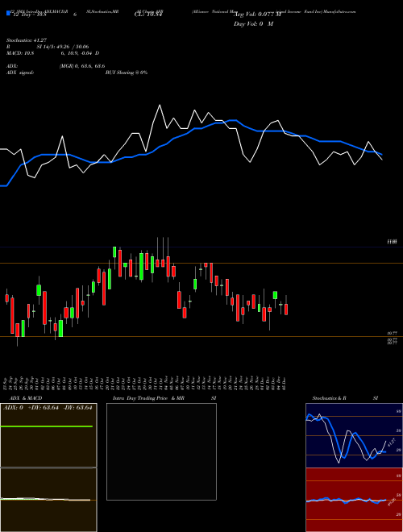Screen dimensions: 403x532
Task: Click the empty intraday trading price chart box
Action: pyautogui.click(x=161, y=451)
